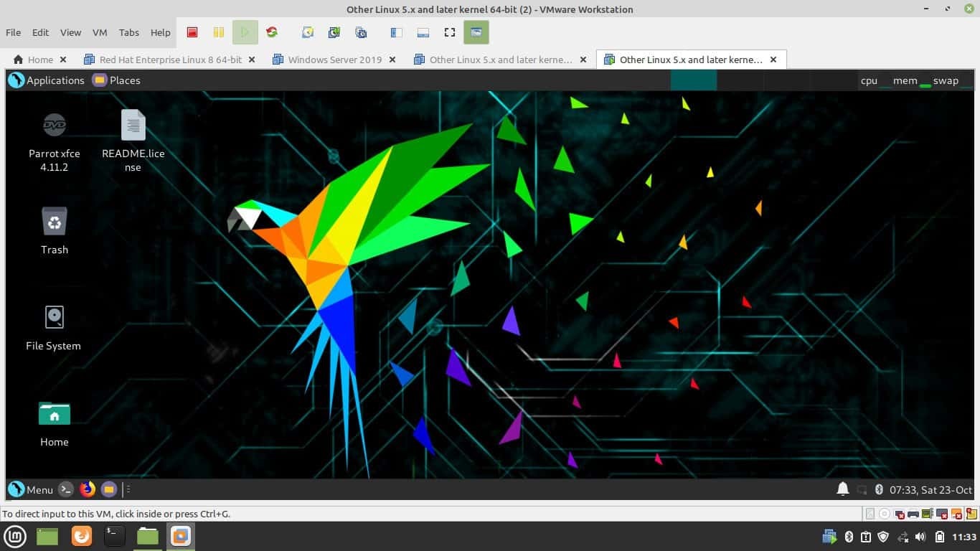Open the View menu
Image resolution: width=980 pixels, height=551 pixels.
click(70, 32)
